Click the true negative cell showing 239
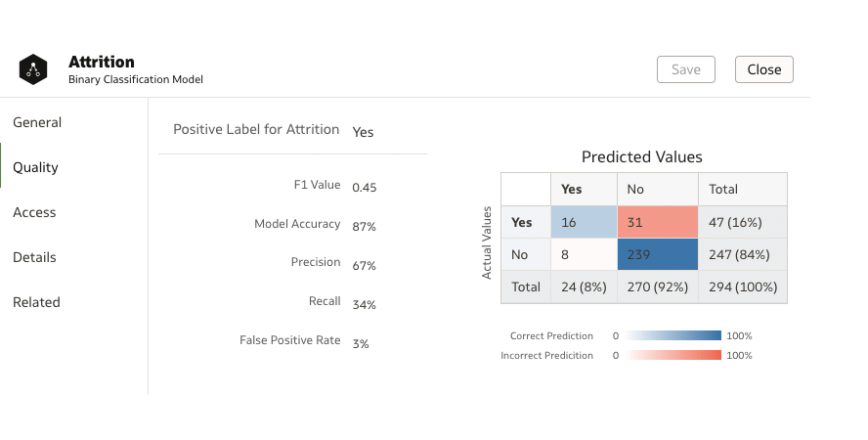 click(657, 254)
